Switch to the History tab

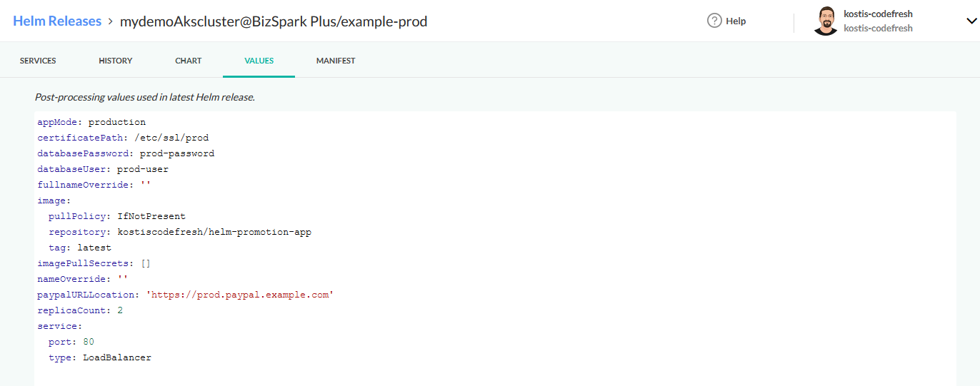point(116,61)
